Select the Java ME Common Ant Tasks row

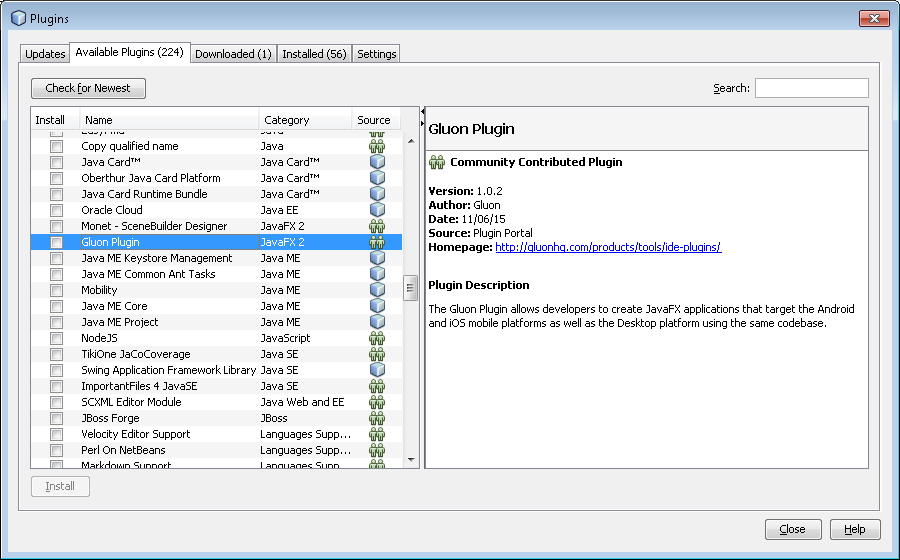pyautogui.click(x=216, y=274)
